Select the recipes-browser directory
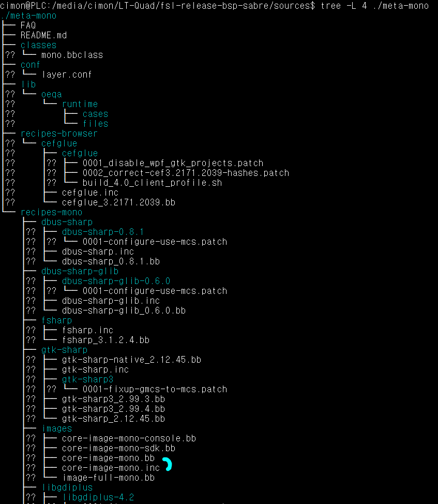 (x=59, y=134)
